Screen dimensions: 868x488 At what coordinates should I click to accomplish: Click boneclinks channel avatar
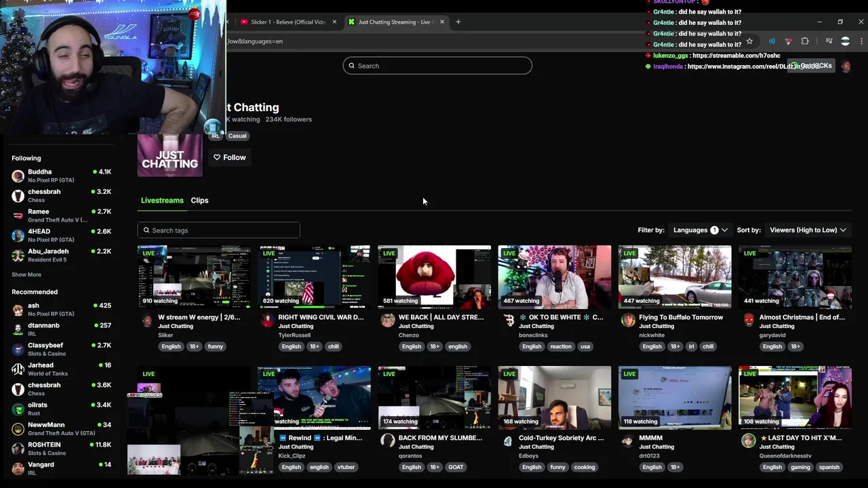[x=508, y=321]
